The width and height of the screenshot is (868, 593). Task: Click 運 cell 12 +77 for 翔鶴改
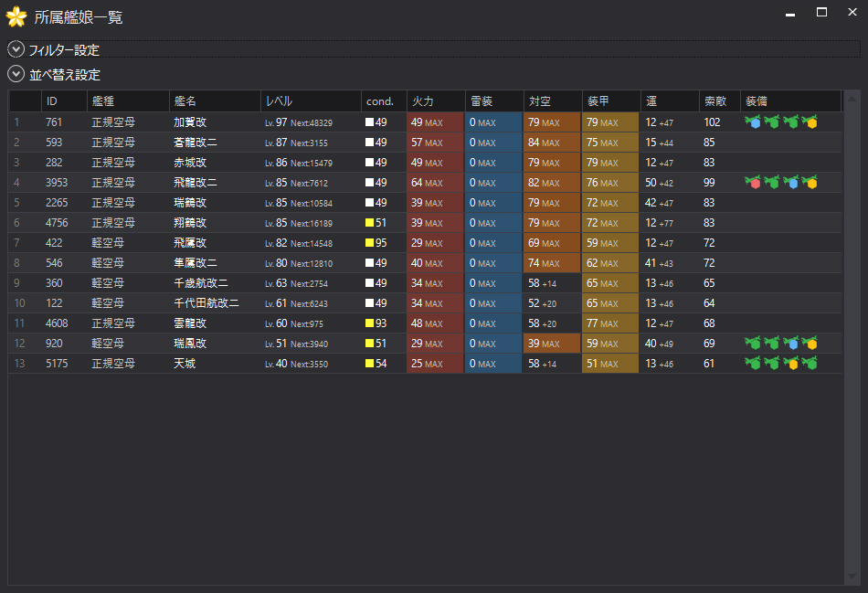[659, 223]
